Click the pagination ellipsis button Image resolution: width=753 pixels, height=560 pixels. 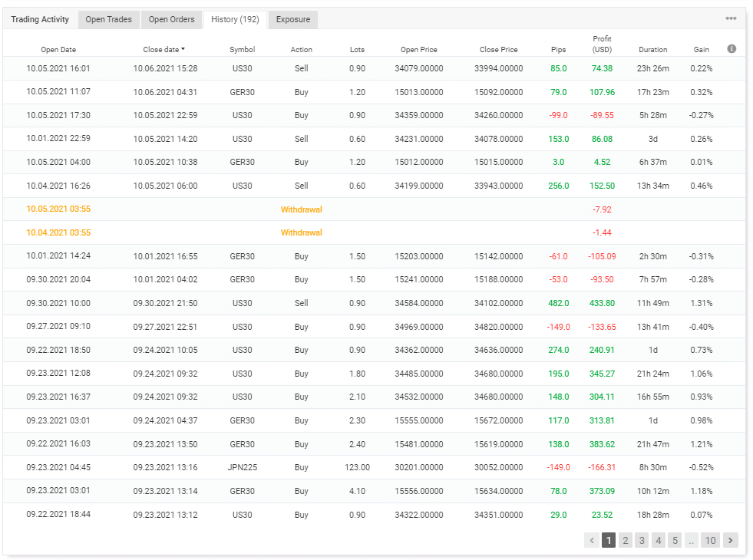tap(692, 540)
